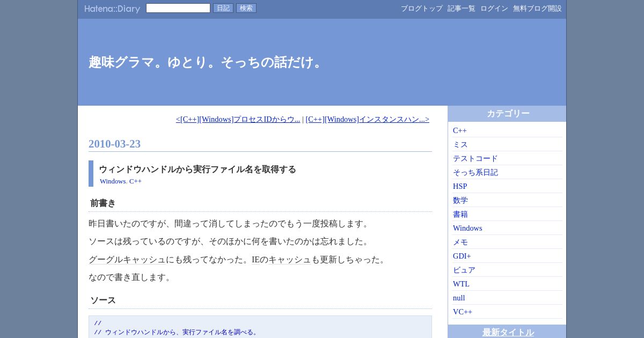
Task: Go to previous entry プロセスIDからウ...
Action: (238, 119)
